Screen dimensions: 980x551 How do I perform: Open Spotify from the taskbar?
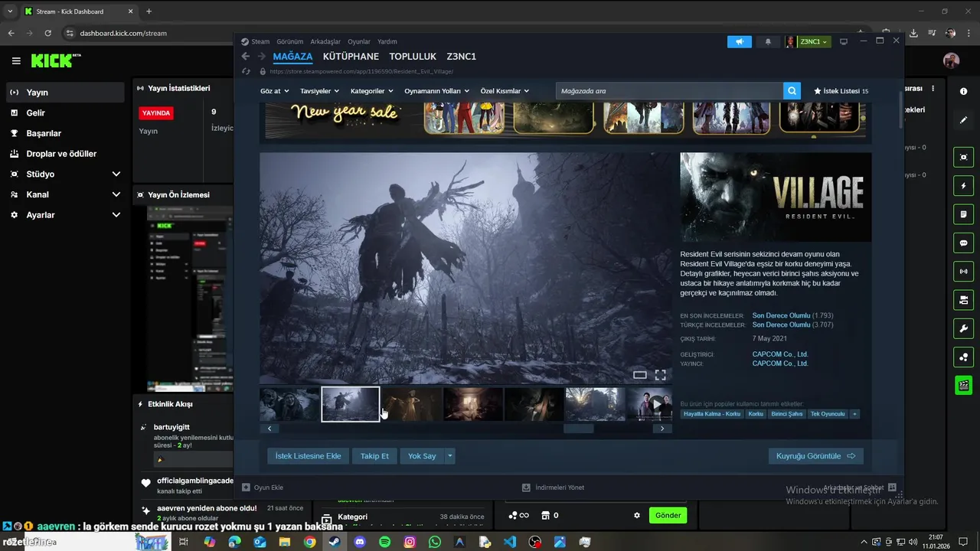(x=385, y=542)
